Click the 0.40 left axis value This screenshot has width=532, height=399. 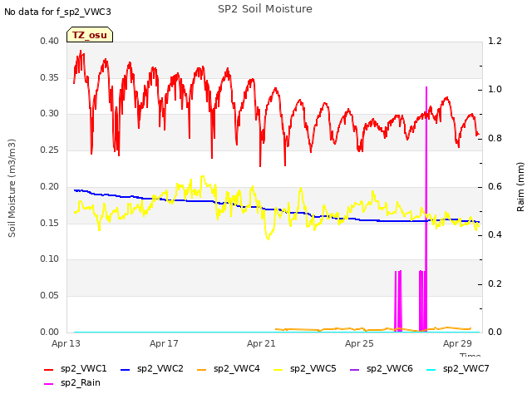point(50,41)
